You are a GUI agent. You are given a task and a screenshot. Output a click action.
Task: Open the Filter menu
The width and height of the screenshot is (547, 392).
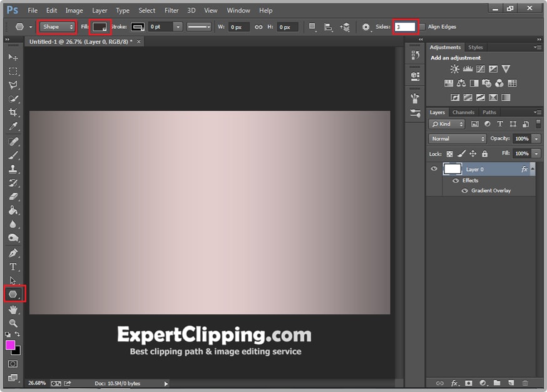171,11
